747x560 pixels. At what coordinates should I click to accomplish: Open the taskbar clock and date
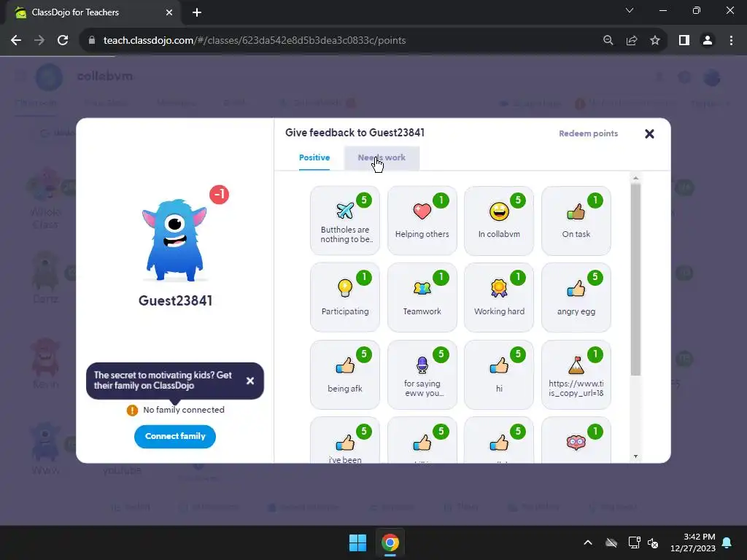pyautogui.click(x=693, y=542)
